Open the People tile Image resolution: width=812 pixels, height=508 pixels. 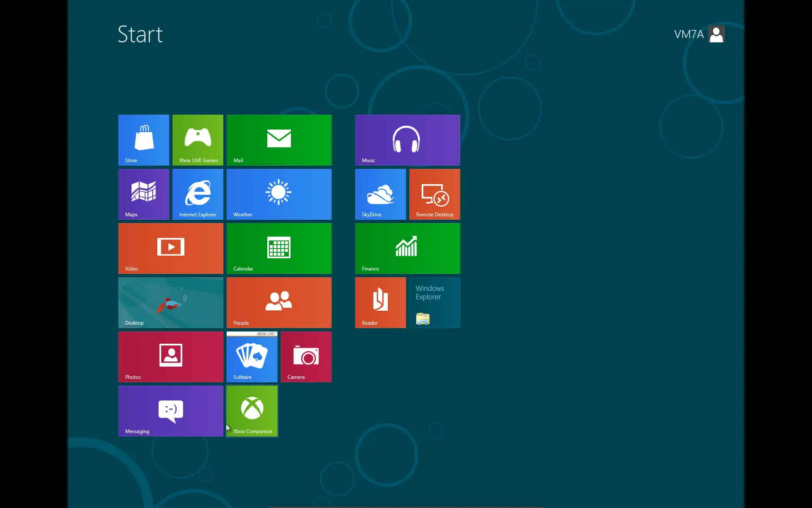click(x=279, y=302)
